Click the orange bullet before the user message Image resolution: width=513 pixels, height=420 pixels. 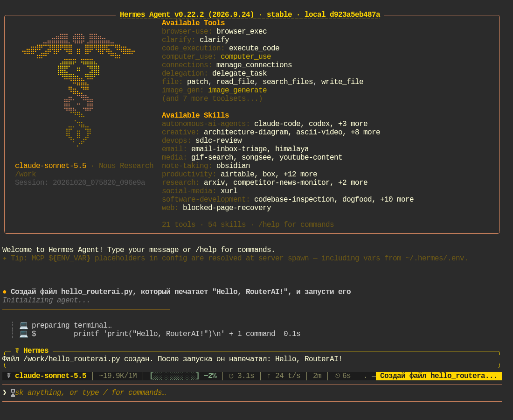point(5,292)
